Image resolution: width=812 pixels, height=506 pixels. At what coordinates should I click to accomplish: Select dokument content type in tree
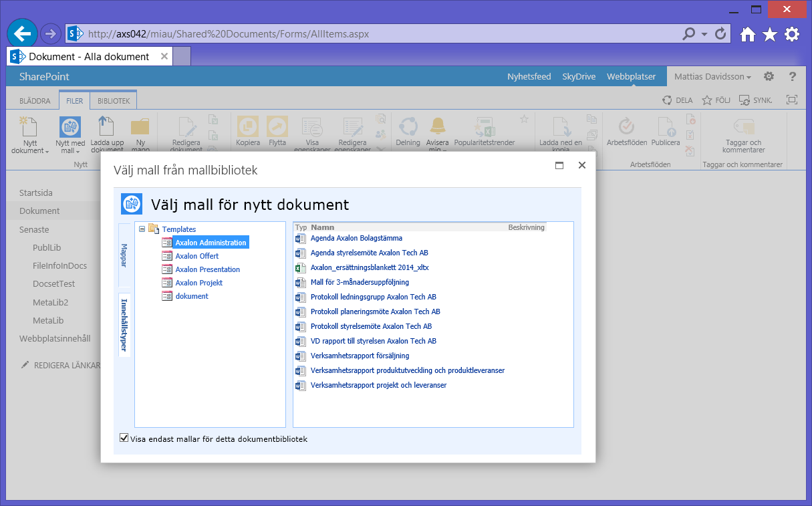pyautogui.click(x=192, y=296)
